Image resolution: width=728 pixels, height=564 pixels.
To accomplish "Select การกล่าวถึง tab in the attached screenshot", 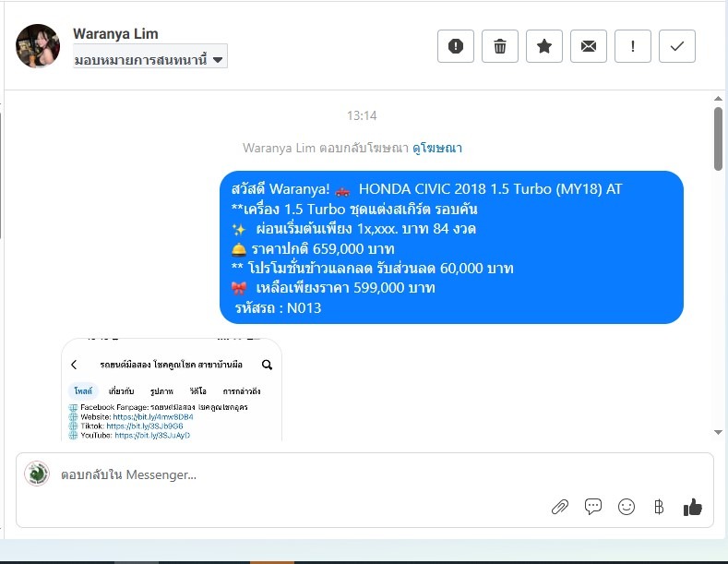I will point(242,391).
